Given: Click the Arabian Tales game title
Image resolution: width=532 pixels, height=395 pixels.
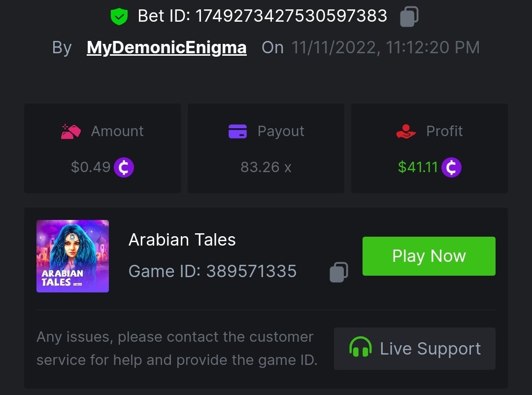Looking at the screenshot, I should 182,240.
